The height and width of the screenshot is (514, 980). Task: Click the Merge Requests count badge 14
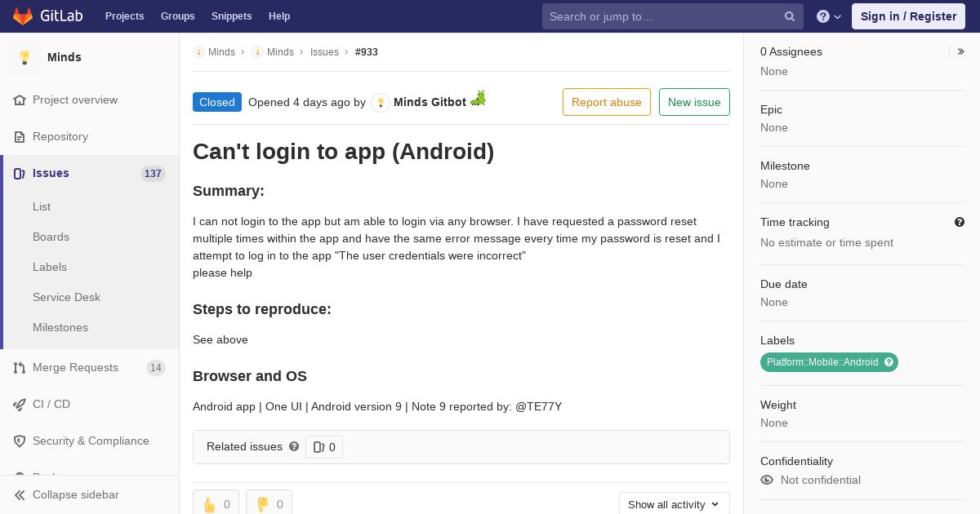[156, 368]
